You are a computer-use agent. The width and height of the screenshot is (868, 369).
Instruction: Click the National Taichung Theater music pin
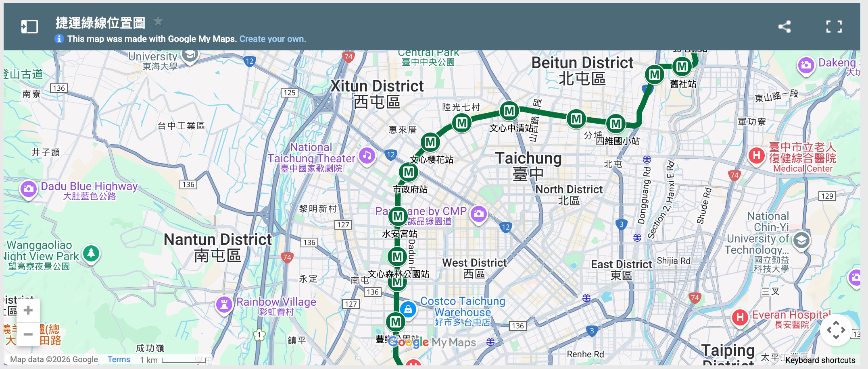pos(367,155)
